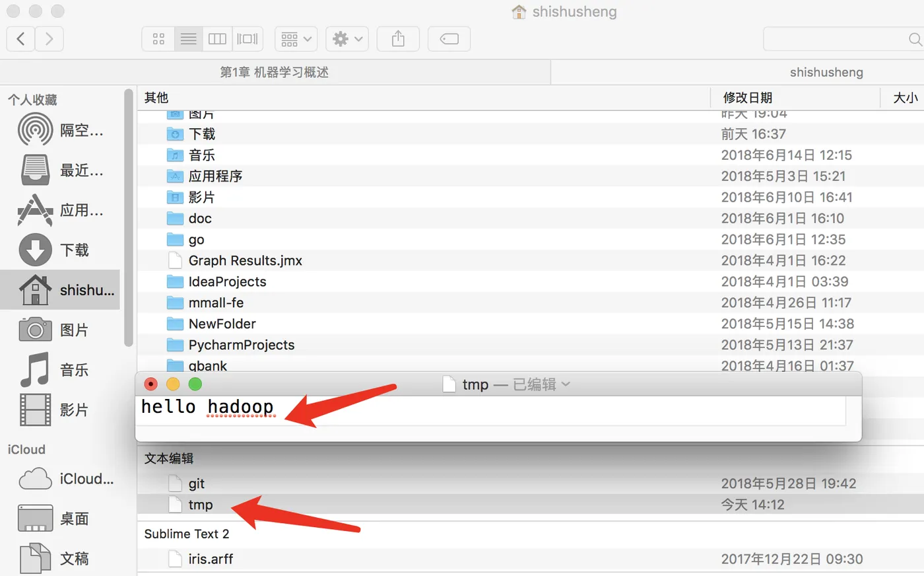Click the 今天 14:12 date for tmp
924x576 pixels.
click(x=753, y=505)
